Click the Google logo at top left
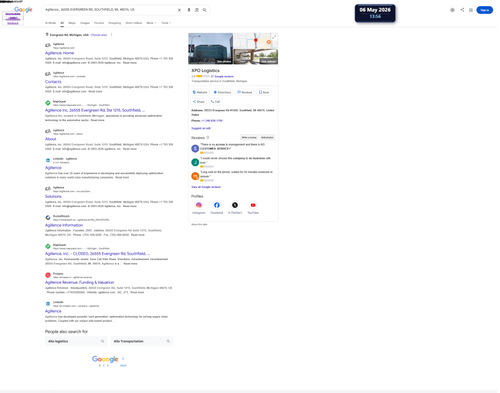 [23, 9]
